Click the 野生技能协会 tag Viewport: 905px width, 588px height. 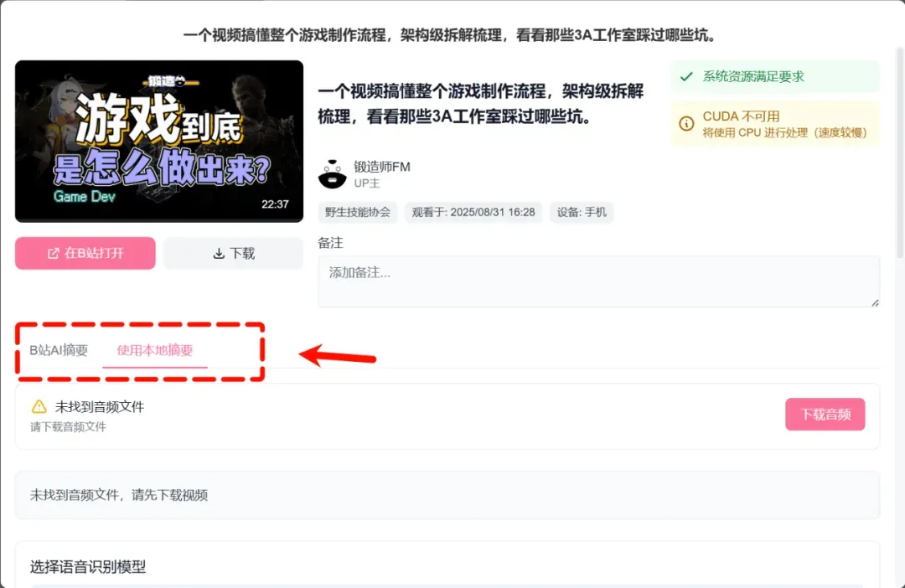point(357,213)
